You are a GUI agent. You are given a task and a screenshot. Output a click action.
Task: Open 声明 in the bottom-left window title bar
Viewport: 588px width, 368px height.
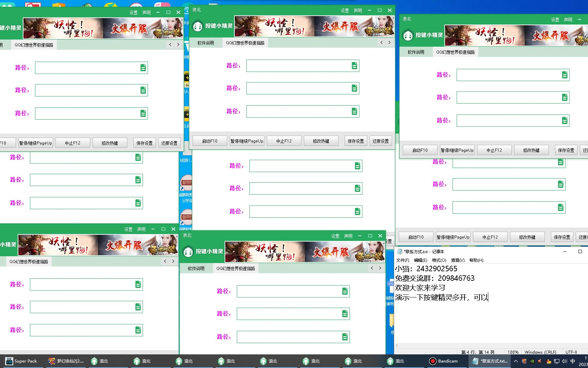point(142,229)
